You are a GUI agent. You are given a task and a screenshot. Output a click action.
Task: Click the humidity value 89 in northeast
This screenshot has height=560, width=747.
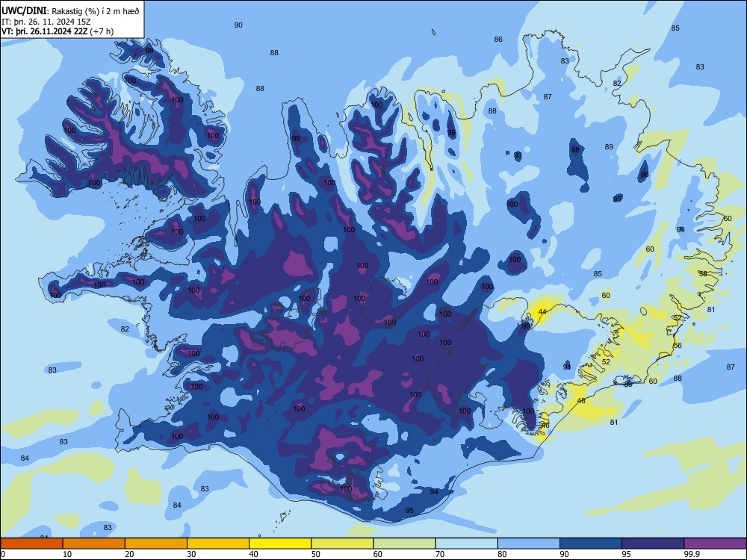pos(609,146)
